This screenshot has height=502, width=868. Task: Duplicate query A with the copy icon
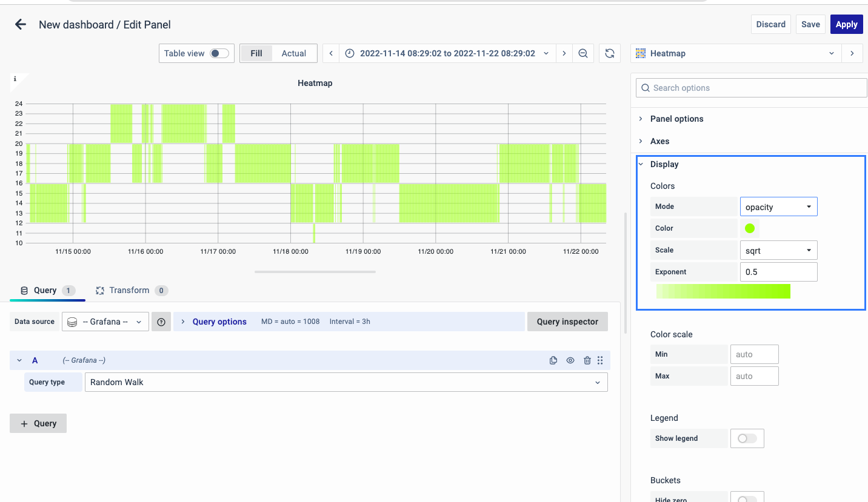(553, 360)
